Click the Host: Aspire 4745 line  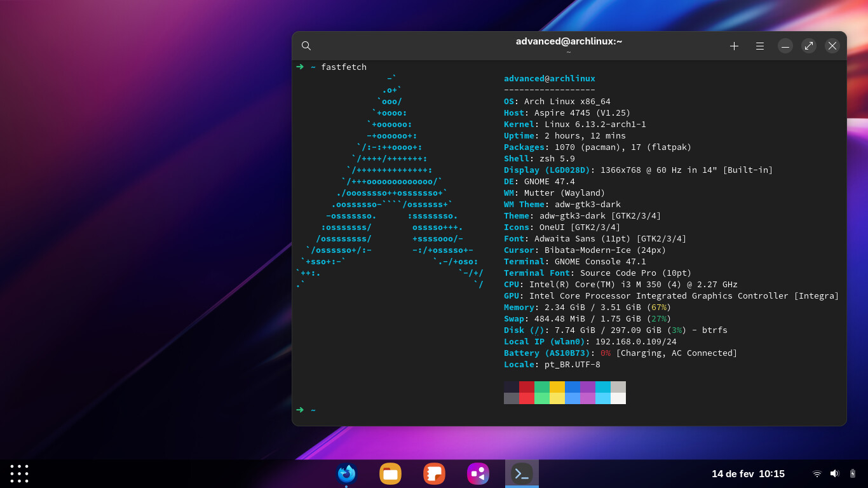pos(567,112)
